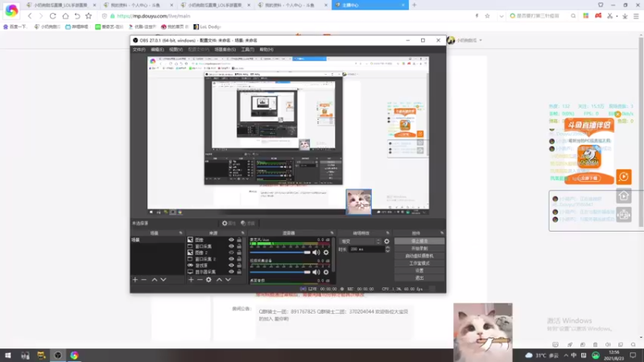Open a new browser tab
The height and width of the screenshot is (362, 644).
click(x=414, y=5)
